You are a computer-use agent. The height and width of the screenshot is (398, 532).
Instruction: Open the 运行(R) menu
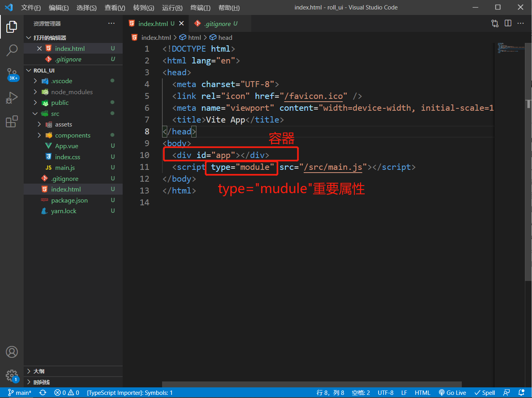tap(172, 7)
